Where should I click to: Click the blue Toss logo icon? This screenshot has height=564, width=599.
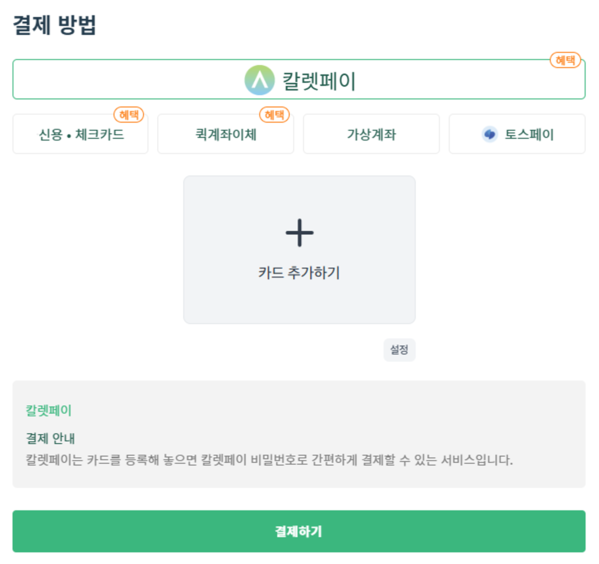(x=489, y=135)
